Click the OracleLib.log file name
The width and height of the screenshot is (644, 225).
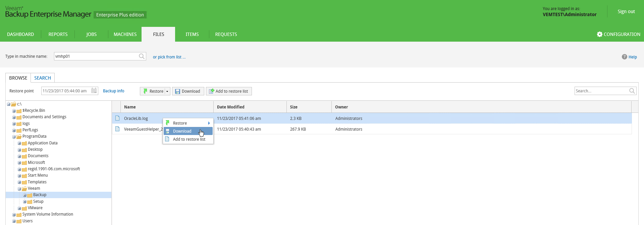point(136,119)
